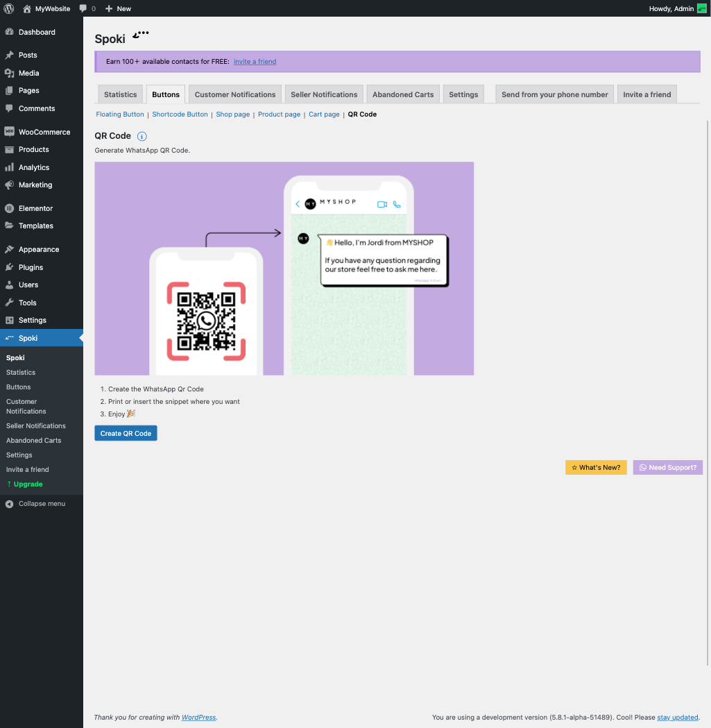711x728 pixels.
Task: Click the Spoki logo icon in sidebar
Action: [x=9, y=338]
